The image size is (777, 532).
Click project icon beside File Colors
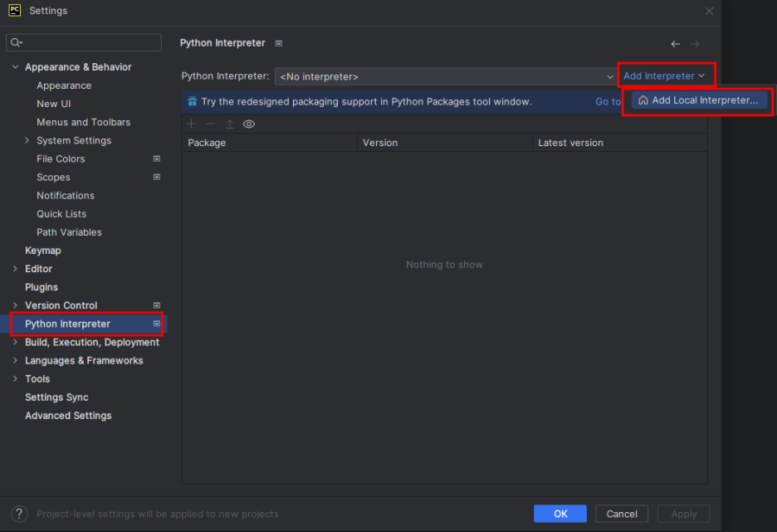coord(157,159)
